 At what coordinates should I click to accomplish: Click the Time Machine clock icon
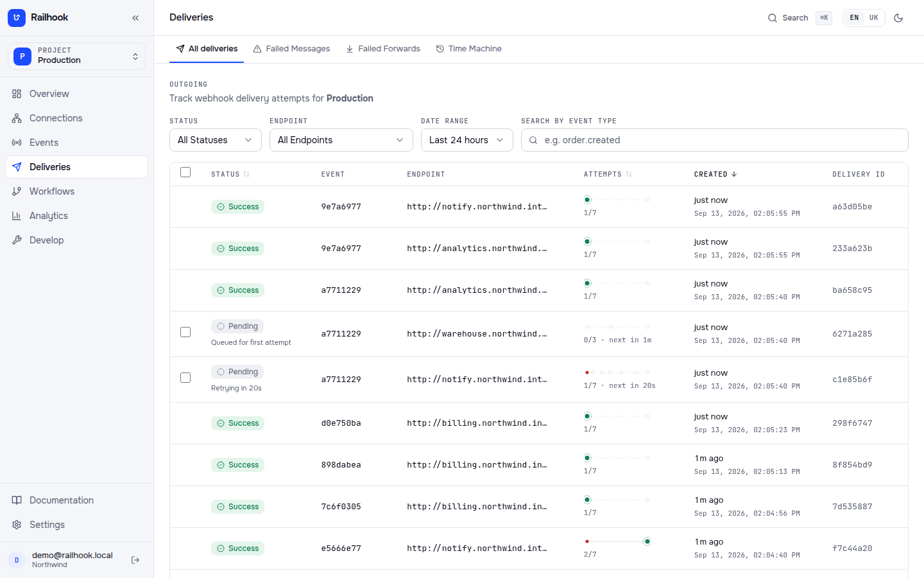(440, 49)
